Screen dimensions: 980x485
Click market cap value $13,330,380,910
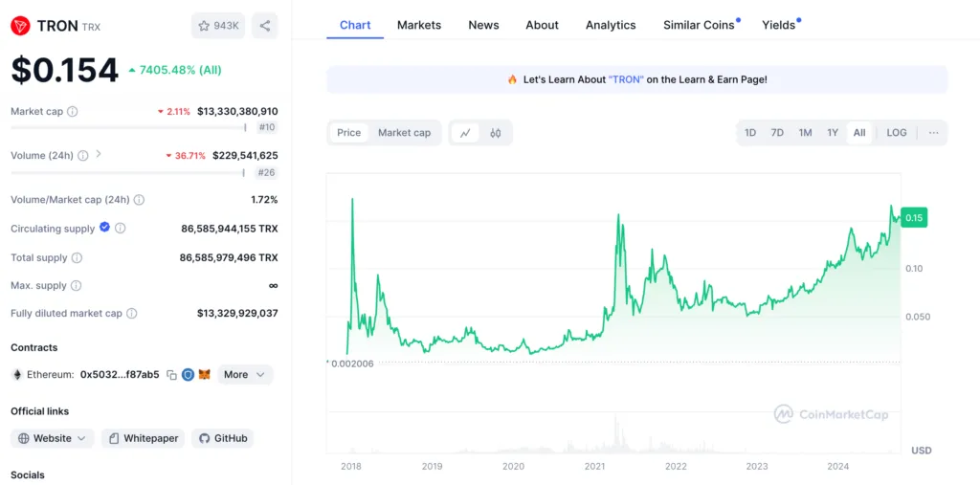point(237,111)
